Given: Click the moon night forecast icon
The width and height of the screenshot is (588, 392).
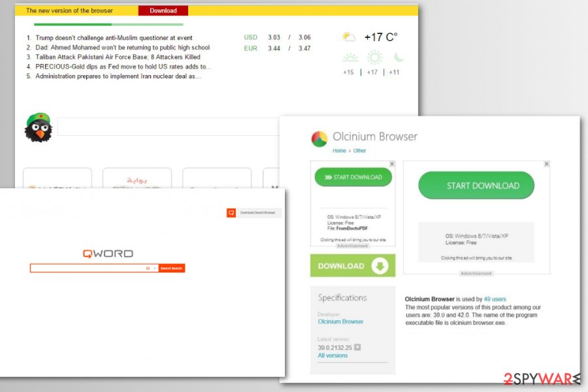Looking at the screenshot, I should [399, 57].
